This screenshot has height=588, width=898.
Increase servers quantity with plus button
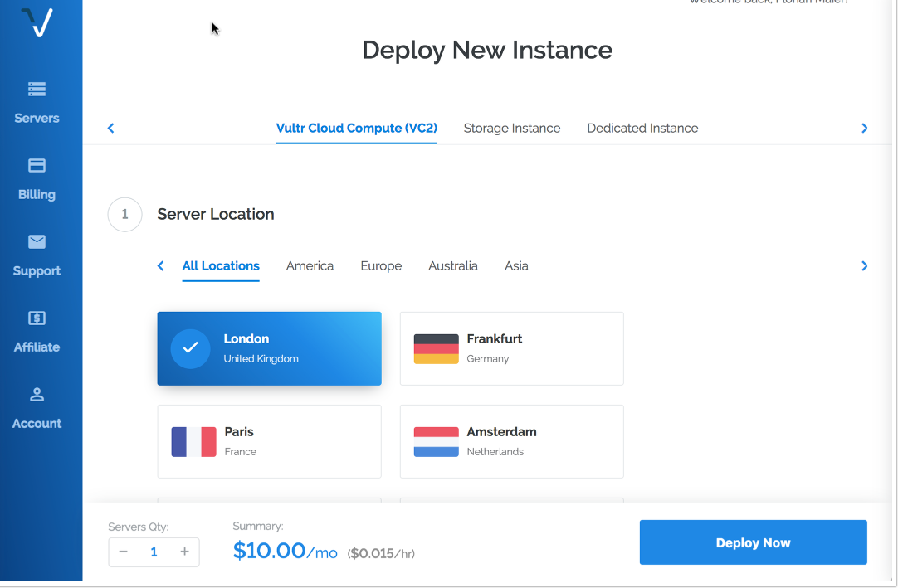184,552
